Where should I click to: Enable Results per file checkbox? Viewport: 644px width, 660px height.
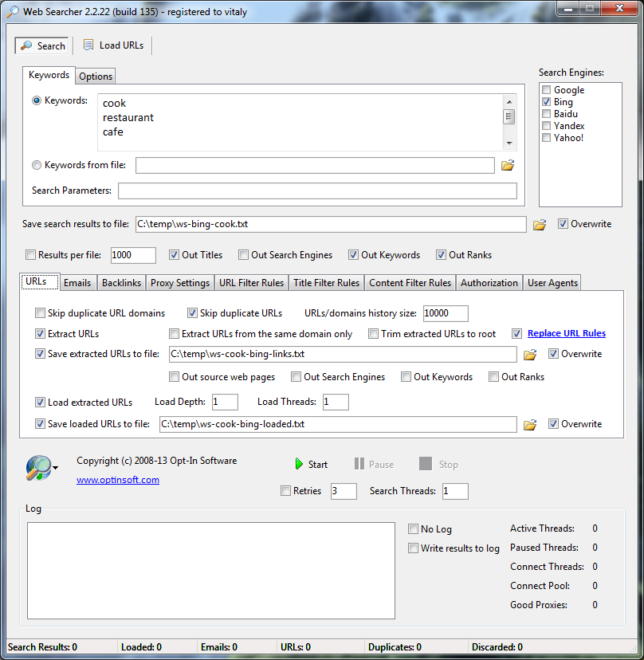[x=30, y=254]
